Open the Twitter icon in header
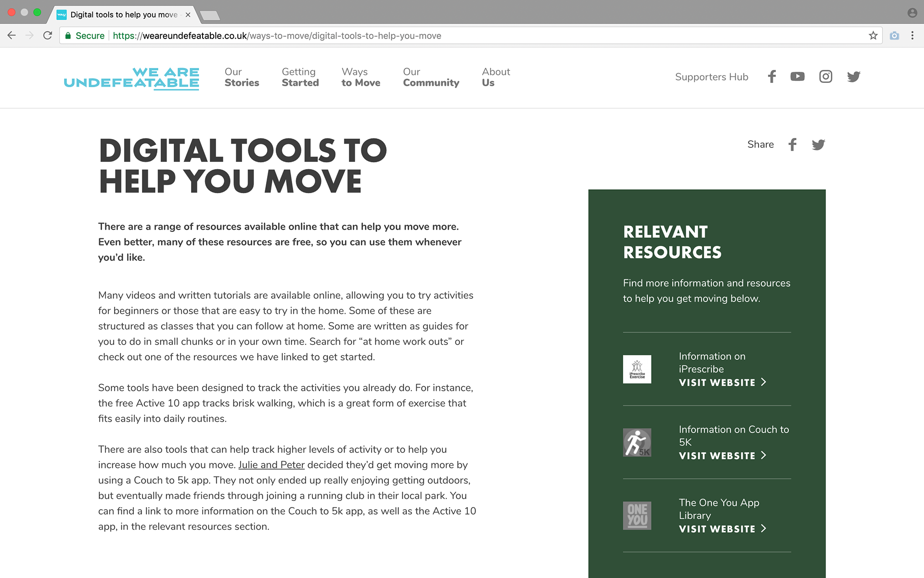The height and width of the screenshot is (578, 924). [x=854, y=77]
